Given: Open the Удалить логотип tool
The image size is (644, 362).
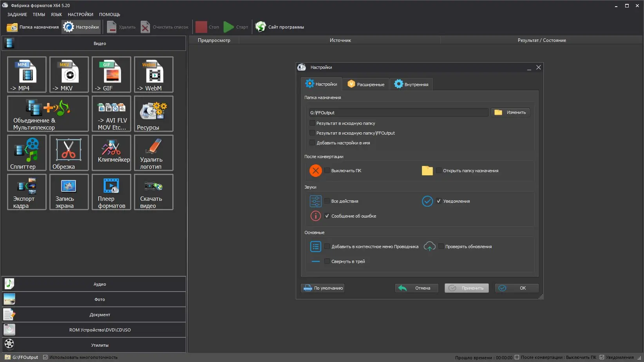Looking at the screenshot, I should tap(154, 153).
